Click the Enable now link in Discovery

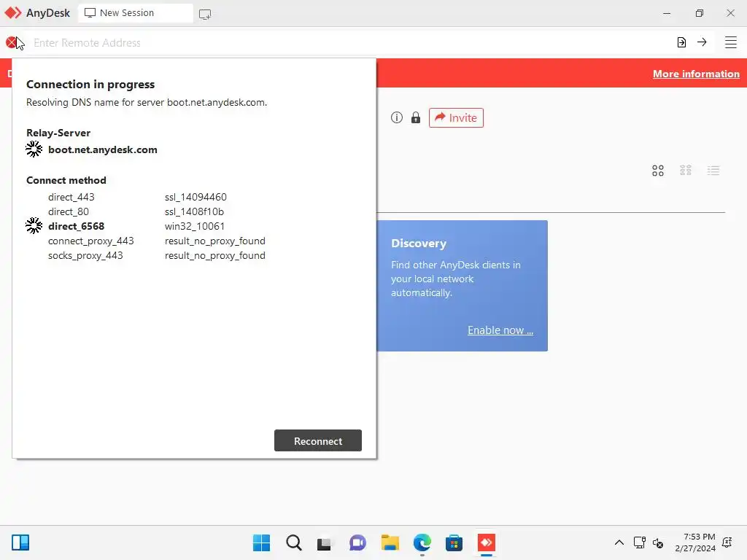pos(500,330)
